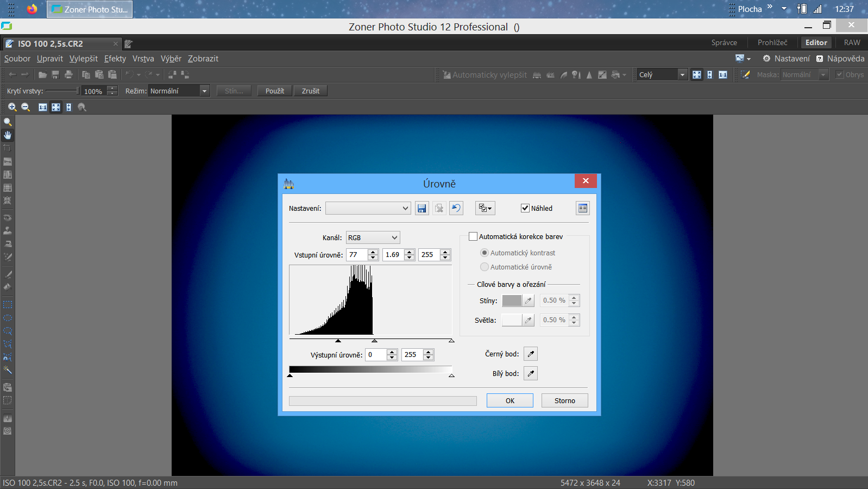Select the Automatické úrovně radio button
The height and width of the screenshot is (489, 868).
tap(485, 267)
